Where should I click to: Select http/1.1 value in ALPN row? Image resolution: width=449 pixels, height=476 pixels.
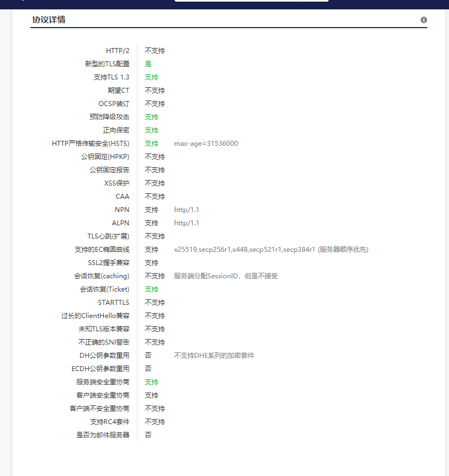pyautogui.click(x=187, y=223)
